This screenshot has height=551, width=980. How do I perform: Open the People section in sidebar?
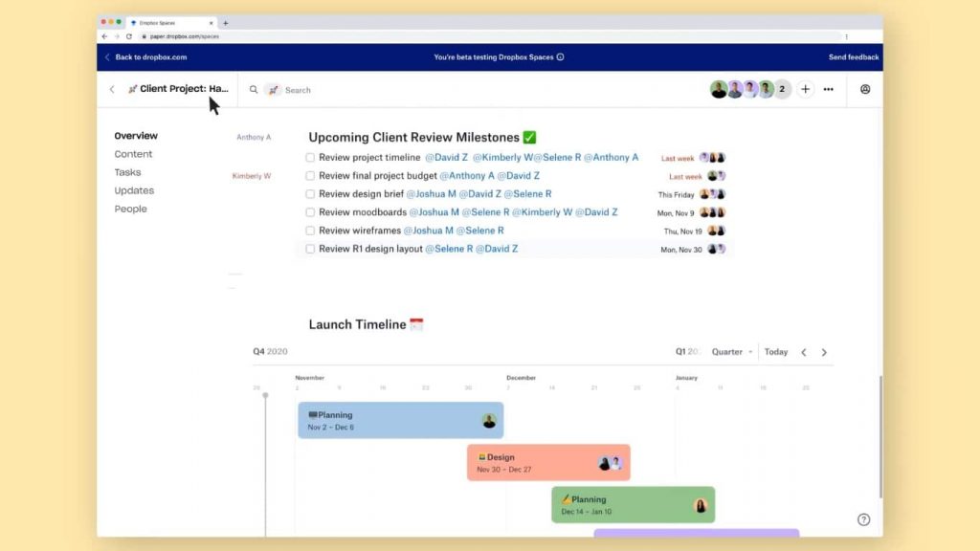pyautogui.click(x=131, y=209)
